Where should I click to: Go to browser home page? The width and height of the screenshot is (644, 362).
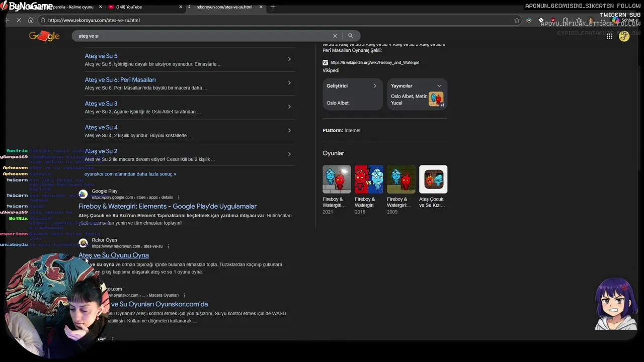point(31,20)
